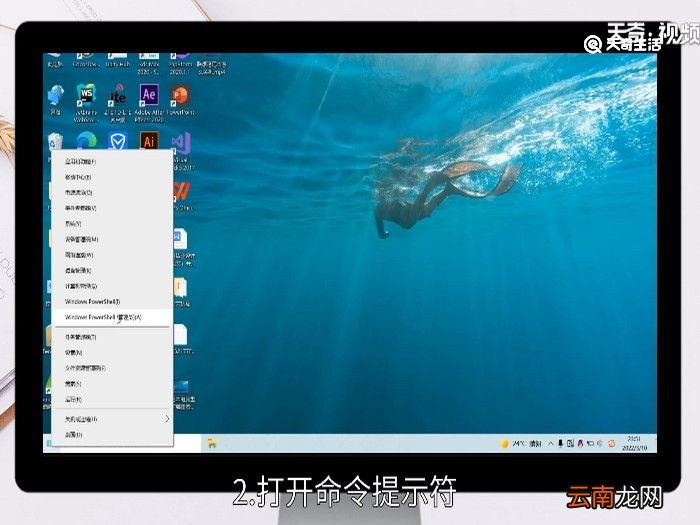Click the input method tray icon

tap(571, 443)
